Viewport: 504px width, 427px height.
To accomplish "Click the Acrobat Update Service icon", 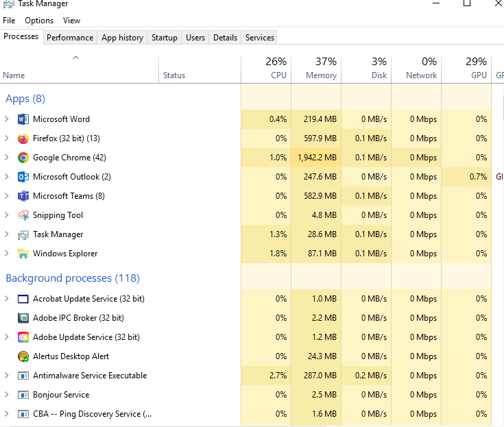I will tap(23, 299).
